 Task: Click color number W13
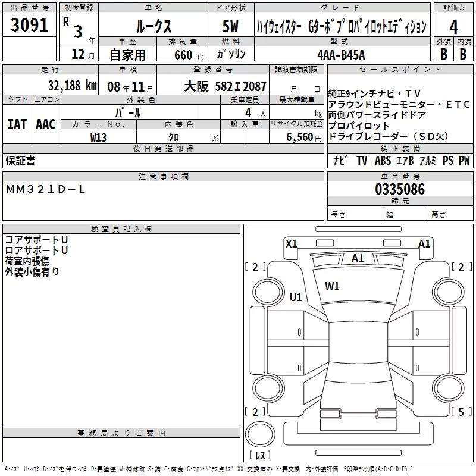pos(98,137)
